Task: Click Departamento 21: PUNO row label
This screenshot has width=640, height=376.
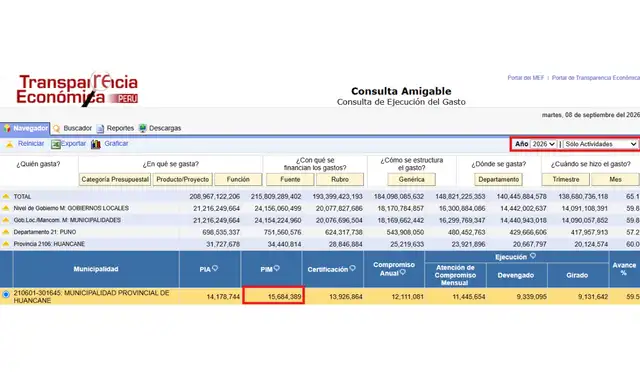Action: [x=45, y=232]
